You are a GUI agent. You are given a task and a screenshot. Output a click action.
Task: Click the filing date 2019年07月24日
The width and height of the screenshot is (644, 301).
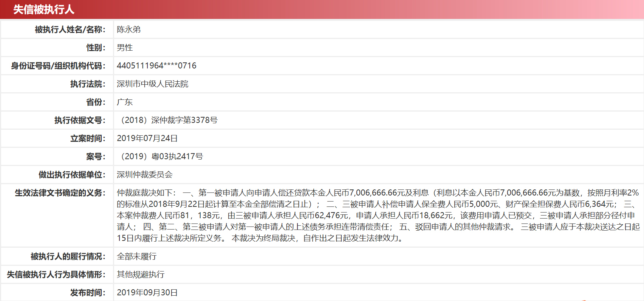coord(147,138)
